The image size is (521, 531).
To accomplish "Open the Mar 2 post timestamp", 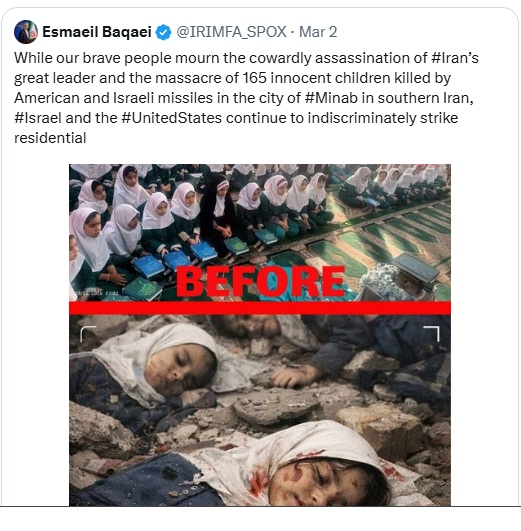I will coord(318,32).
